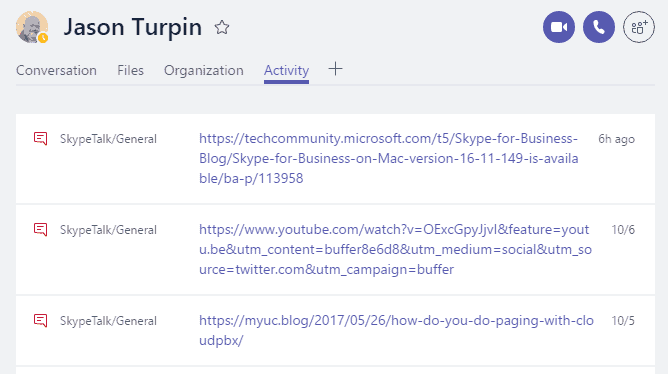Image resolution: width=668 pixels, height=374 pixels.
Task: Open the techcommunity.microsoft.com Skype for Business link
Action: click(x=389, y=158)
